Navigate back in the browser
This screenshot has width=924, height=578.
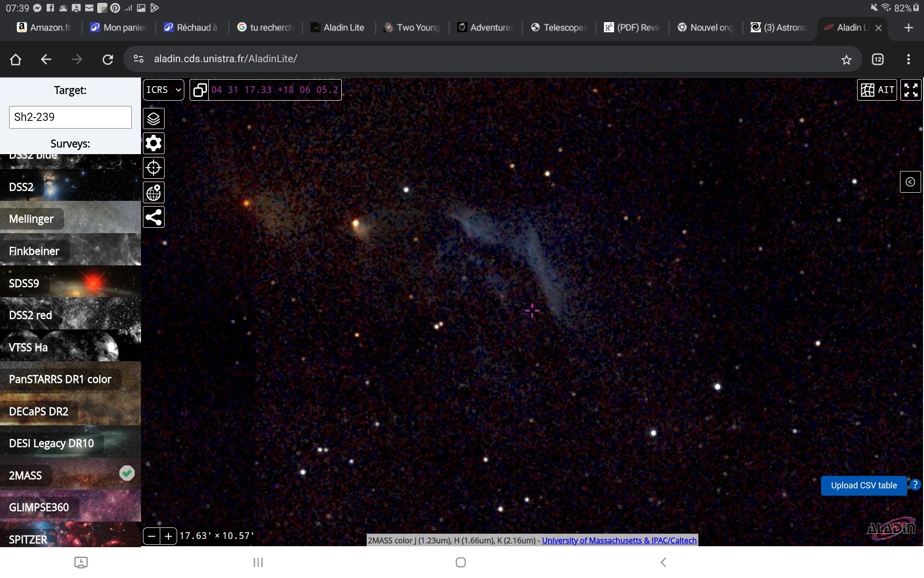(46, 59)
